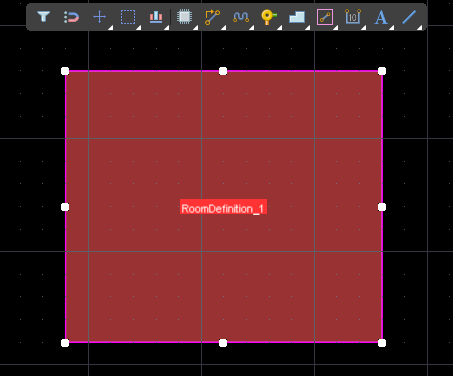Click the yellow Place Via tool
The height and width of the screenshot is (376, 453).
(269, 17)
